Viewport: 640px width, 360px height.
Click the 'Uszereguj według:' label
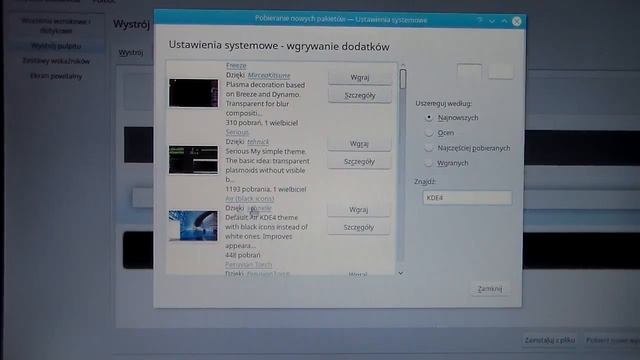click(x=443, y=104)
